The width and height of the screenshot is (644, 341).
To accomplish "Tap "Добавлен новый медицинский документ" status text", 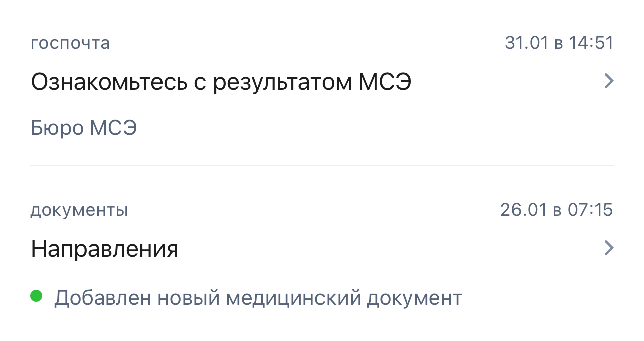I will point(258,298).
